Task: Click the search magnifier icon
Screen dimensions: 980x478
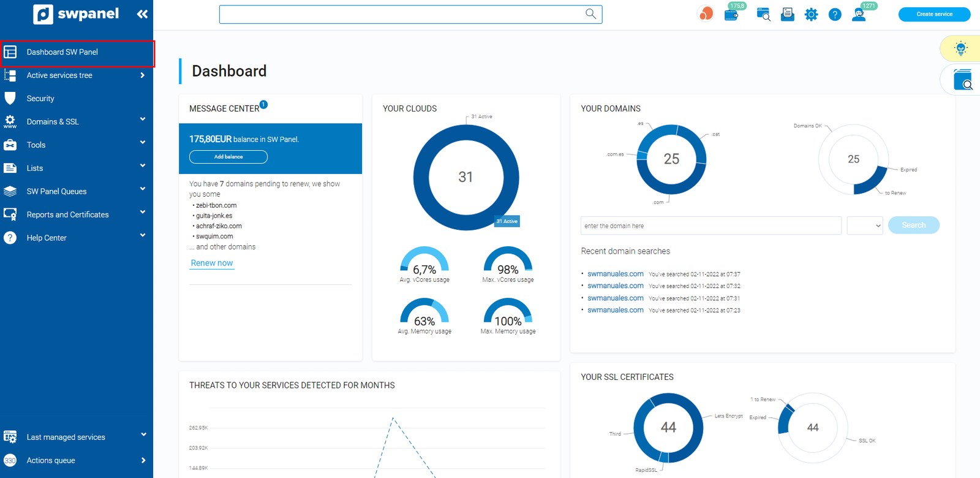Action: [x=590, y=13]
